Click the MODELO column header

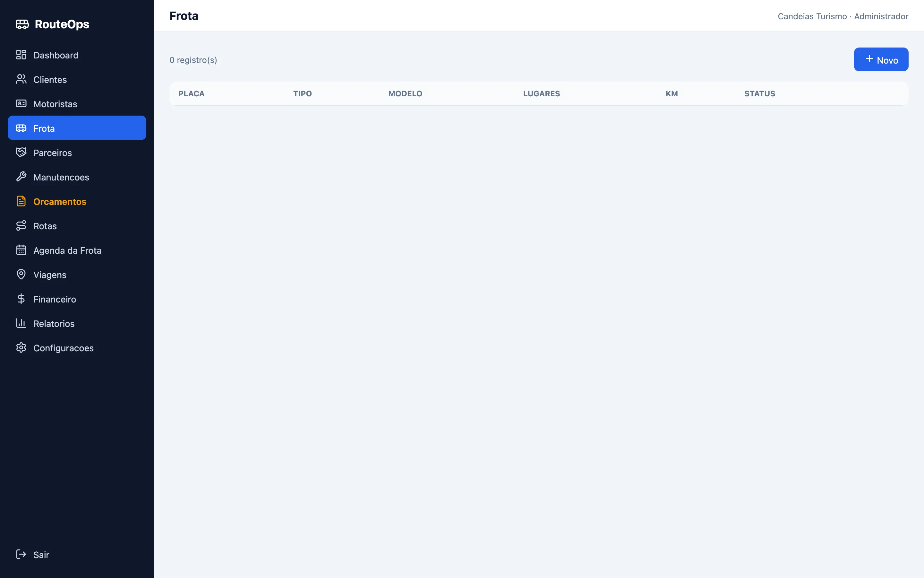pos(405,94)
